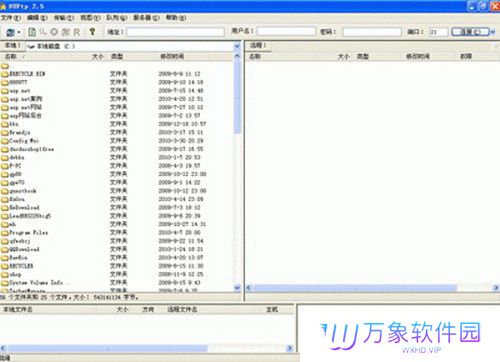Select the RavBin folder icon
500x362 pixels.
[x=5, y=258]
